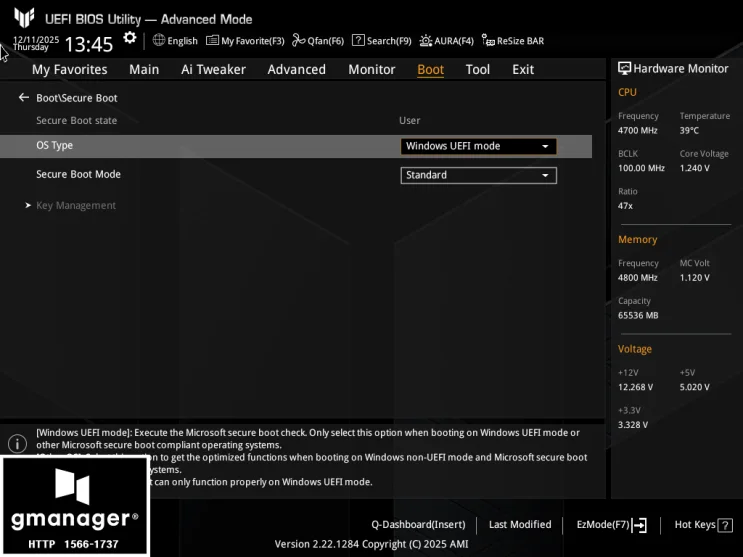Open the settings gear next to the clock

130,38
